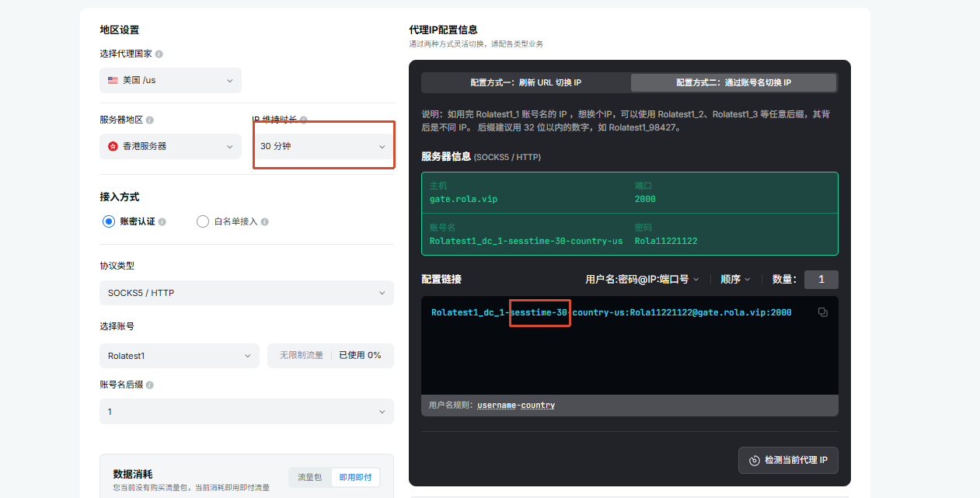The height and width of the screenshot is (498, 980).
Task: Open the account suffix dropdown showing 1
Action: (246, 412)
